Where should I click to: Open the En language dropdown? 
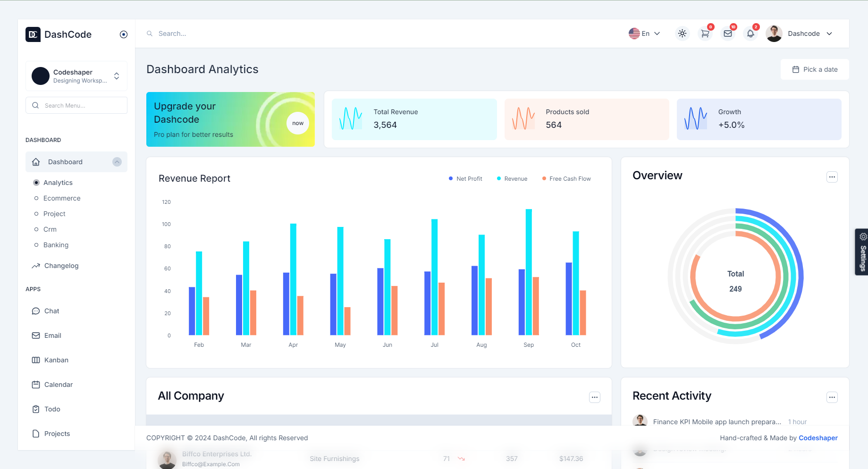click(x=644, y=33)
